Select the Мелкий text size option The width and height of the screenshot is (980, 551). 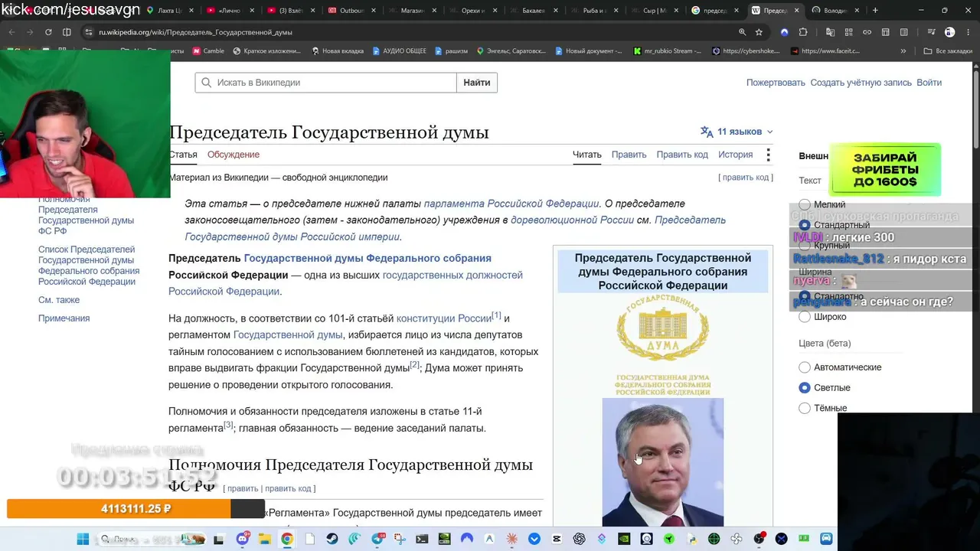[x=805, y=204]
